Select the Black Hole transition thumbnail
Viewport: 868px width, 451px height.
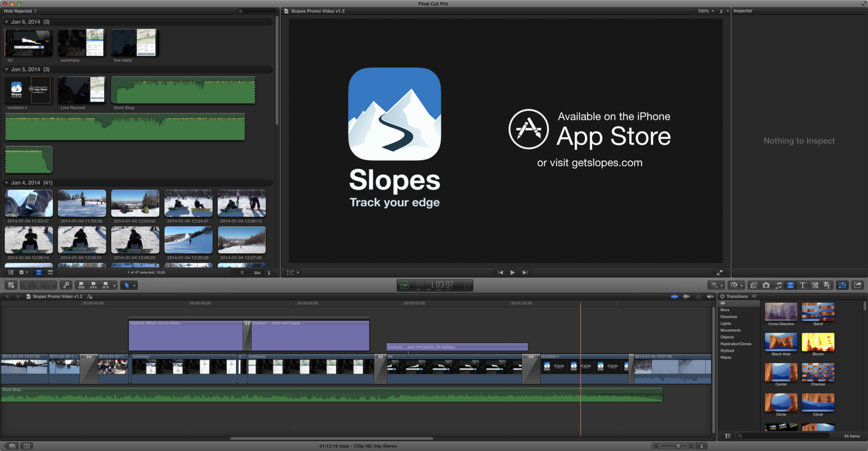click(781, 342)
